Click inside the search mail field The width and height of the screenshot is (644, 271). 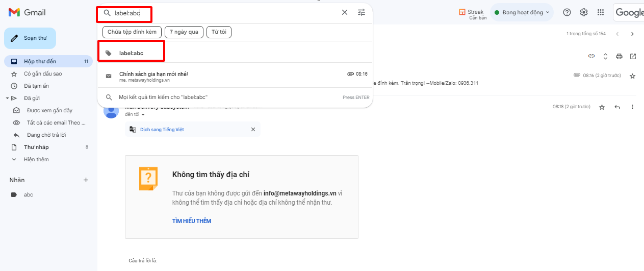[224, 13]
